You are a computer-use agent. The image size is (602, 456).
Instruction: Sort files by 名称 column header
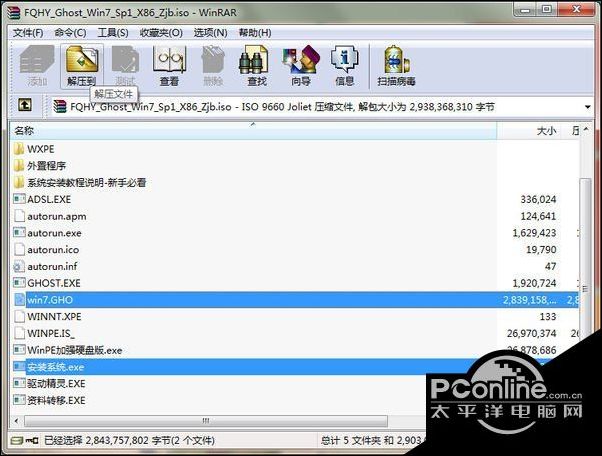24,130
